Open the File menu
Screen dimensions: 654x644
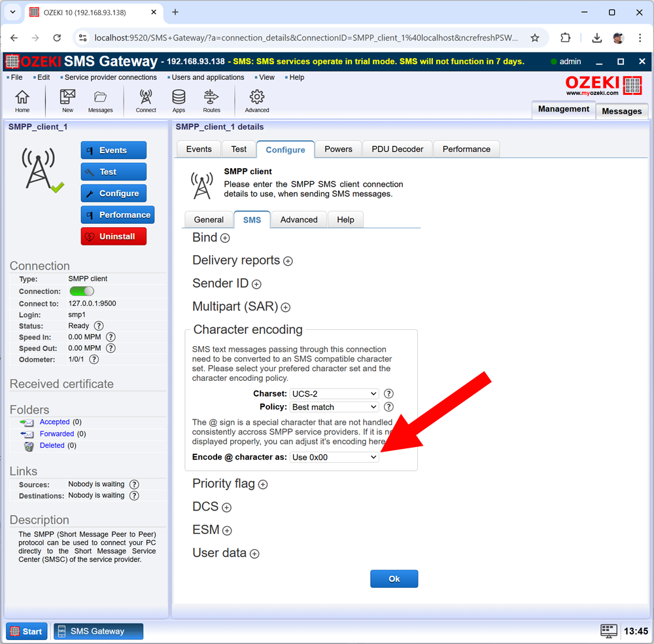click(x=17, y=77)
